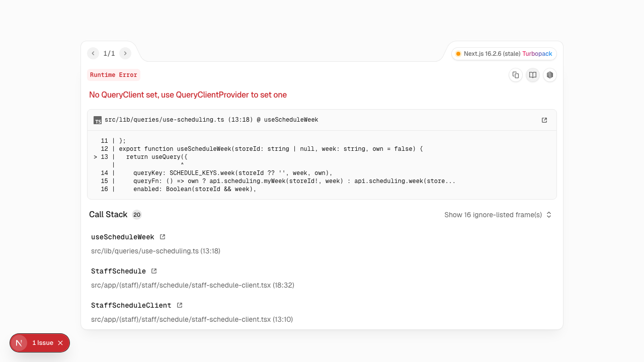Viewport: 644px width, 362px height.
Task: Click the Node.js inspector hexagon icon
Action: tap(550, 75)
